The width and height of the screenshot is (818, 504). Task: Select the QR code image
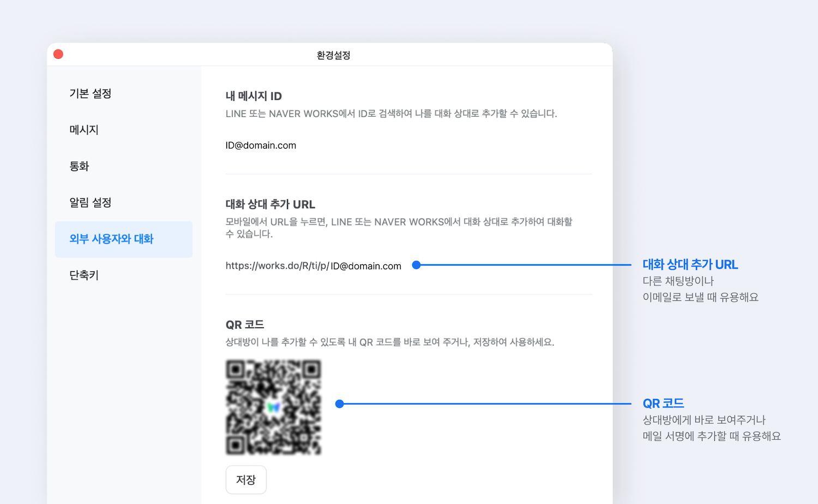[x=273, y=407]
